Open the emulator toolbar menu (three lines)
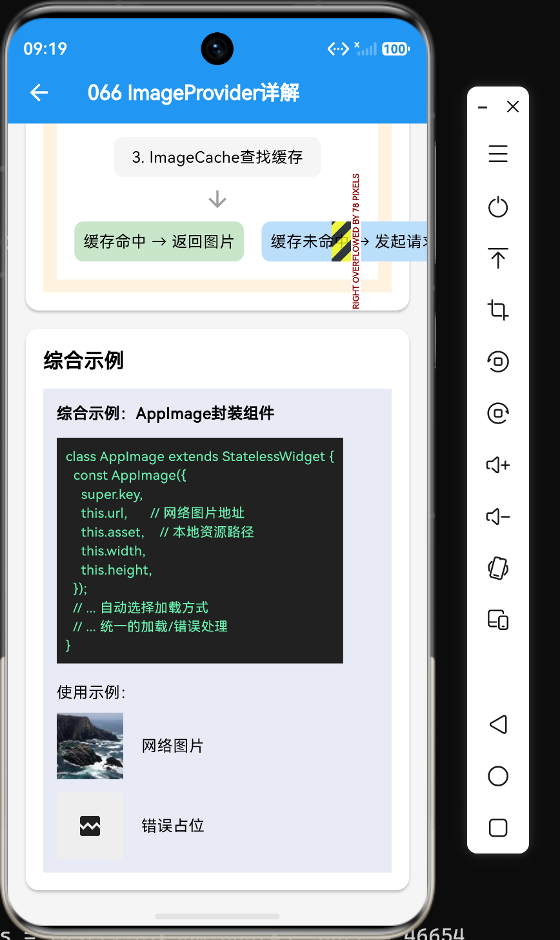The width and height of the screenshot is (560, 940). (x=498, y=154)
